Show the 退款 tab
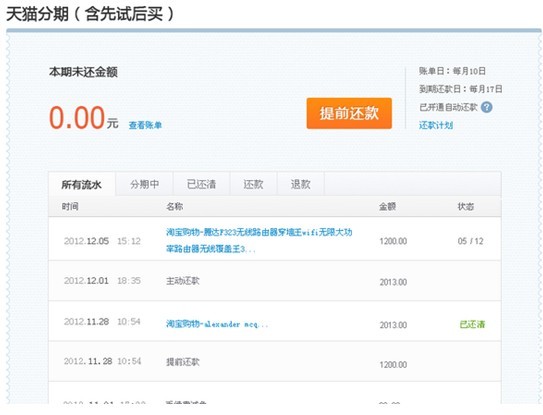 tap(301, 184)
